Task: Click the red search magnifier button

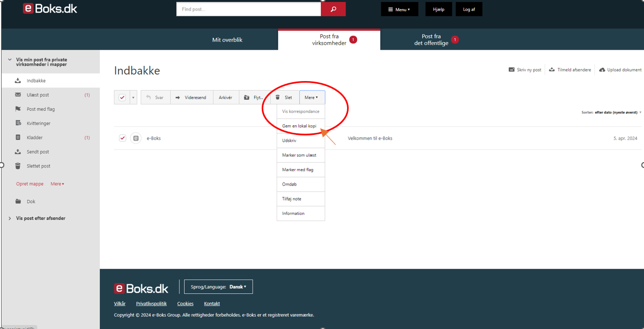Action: [333, 9]
